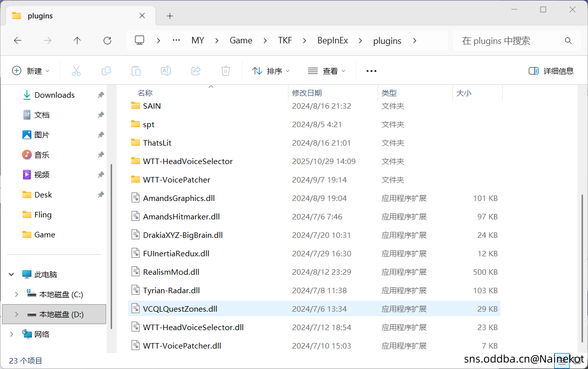Screen dimensions: 588x369
Task: Click the Rename icon in toolbar
Action: click(x=166, y=71)
